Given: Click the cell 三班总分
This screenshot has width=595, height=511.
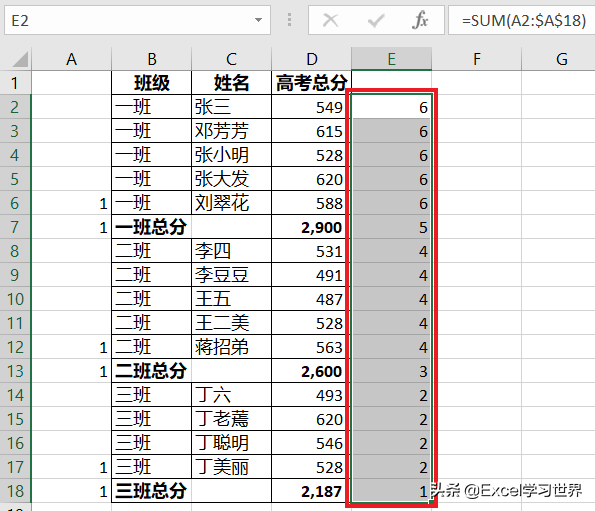Looking at the screenshot, I should point(151,491).
